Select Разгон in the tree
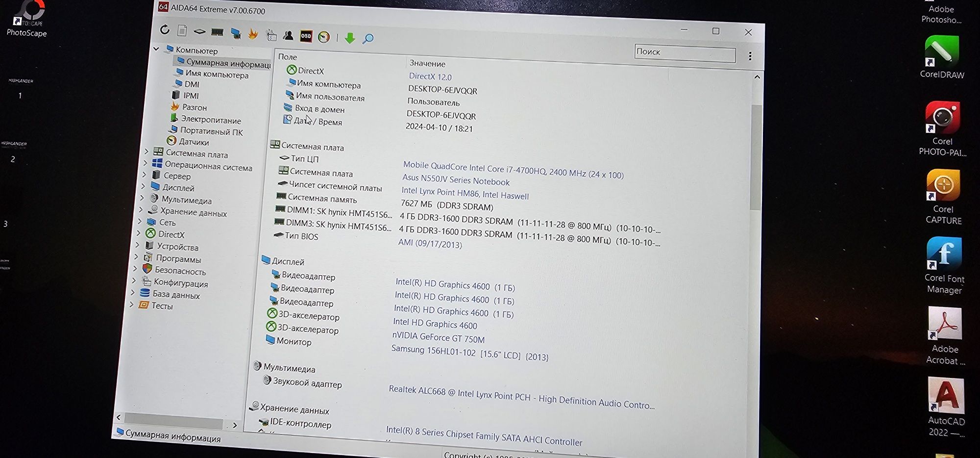The height and width of the screenshot is (458, 980). pos(189,107)
